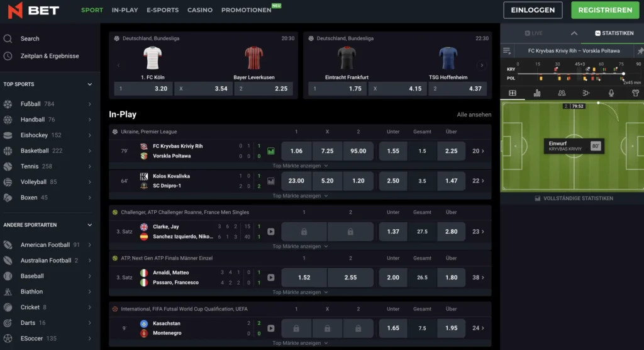The height and width of the screenshot is (350, 644).
Task: Open the E-SPORTS tab
Action: tap(163, 10)
